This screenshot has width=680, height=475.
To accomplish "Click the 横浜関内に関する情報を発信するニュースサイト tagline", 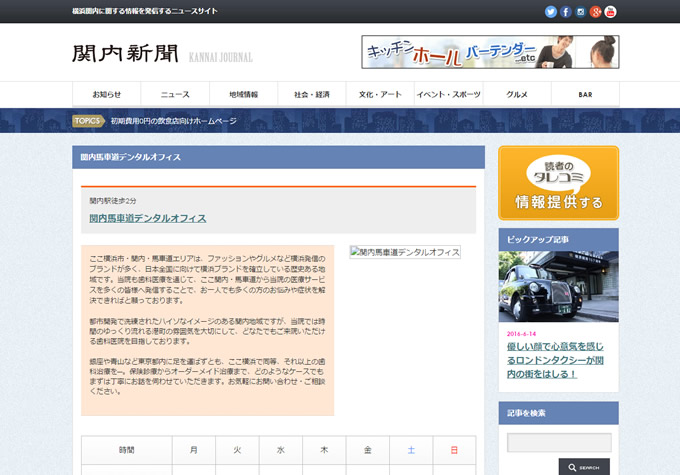I will coord(145,11).
